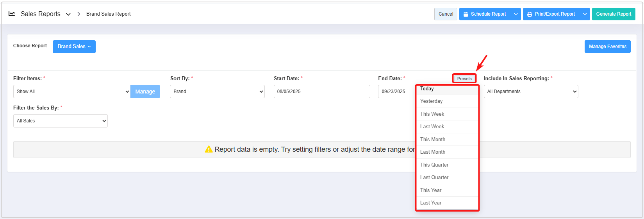Click the calendar icon on Schedule Report
Viewport: 644px width, 219px height.
point(466,14)
